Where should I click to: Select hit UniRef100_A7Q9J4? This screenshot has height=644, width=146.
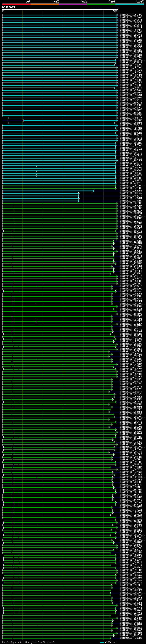(131, 27)
